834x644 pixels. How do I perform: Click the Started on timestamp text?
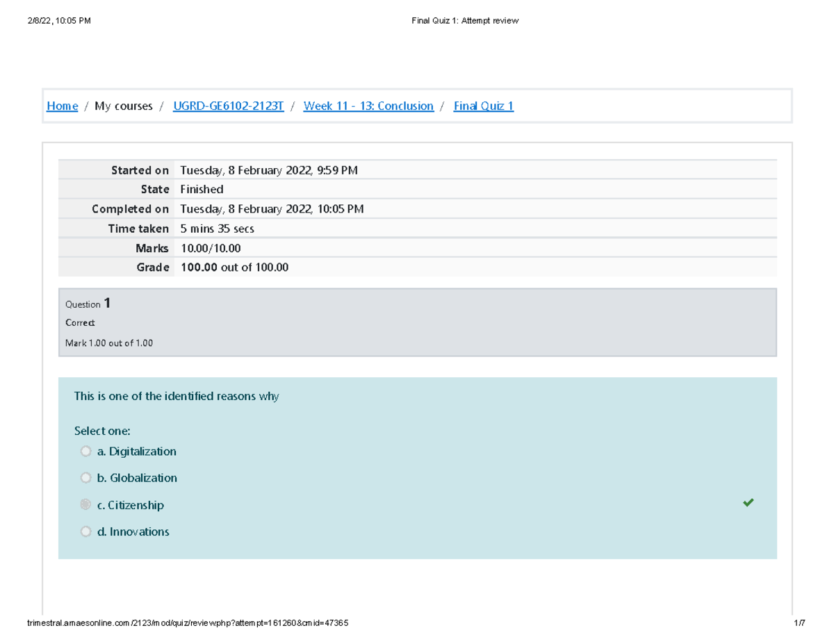(268, 170)
